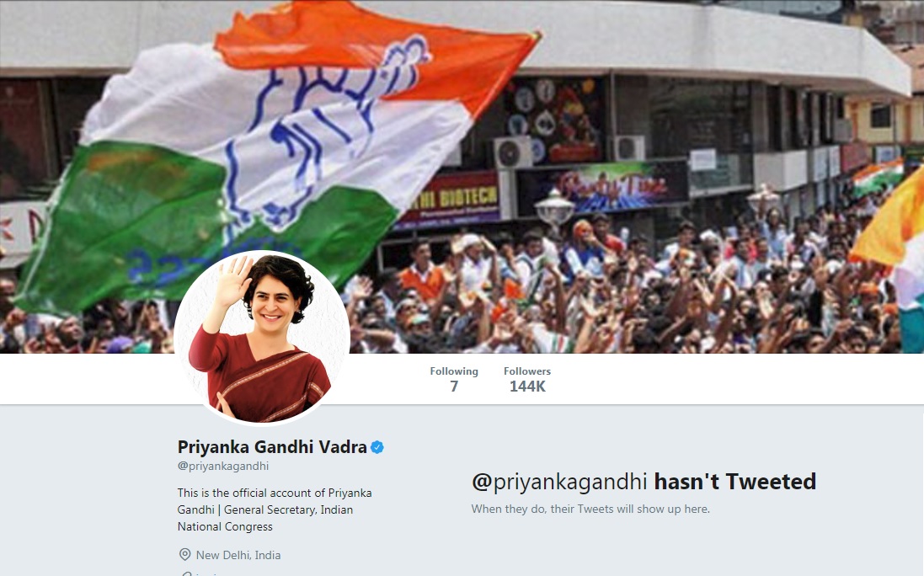Image resolution: width=924 pixels, height=576 pixels.
Task: Click the partially visible link icon below location
Action: pos(185,573)
